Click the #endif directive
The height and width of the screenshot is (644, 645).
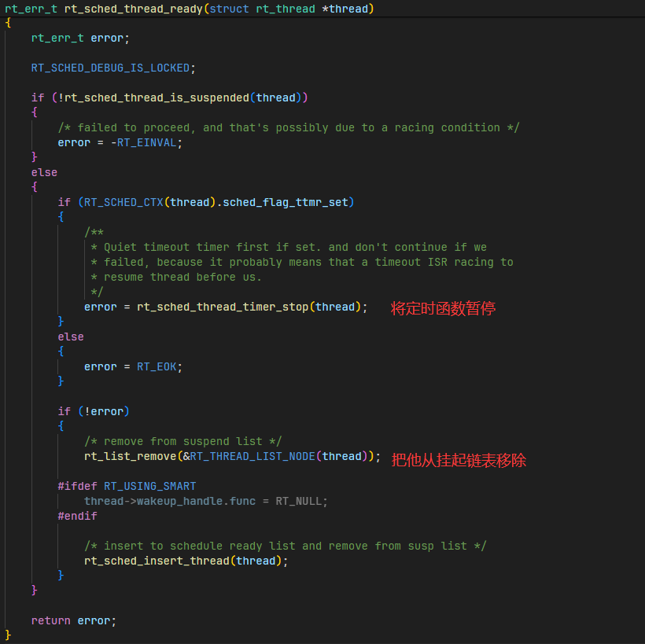(x=77, y=516)
